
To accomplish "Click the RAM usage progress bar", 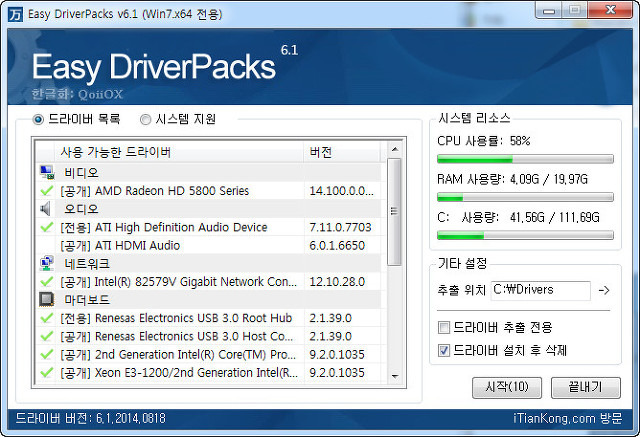I will (525, 197).
